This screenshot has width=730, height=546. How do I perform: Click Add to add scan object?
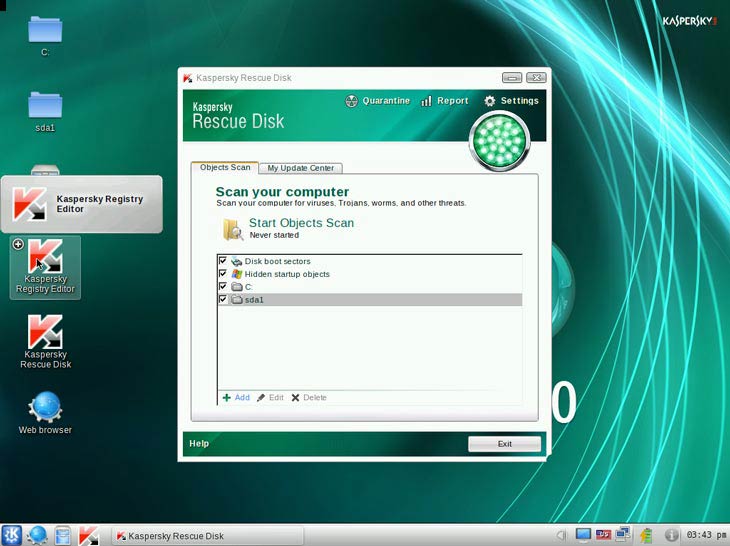click(x=236, y=398)
